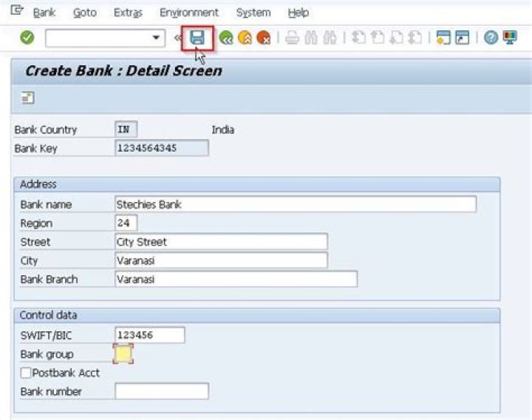Click the India country text
The image size is (532, 420).
[223, 129]
